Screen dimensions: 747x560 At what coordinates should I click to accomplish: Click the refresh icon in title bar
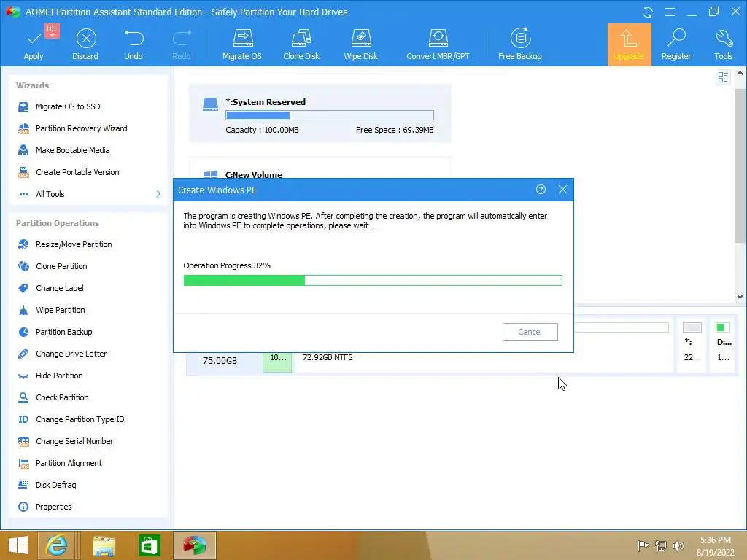point(648,12)
